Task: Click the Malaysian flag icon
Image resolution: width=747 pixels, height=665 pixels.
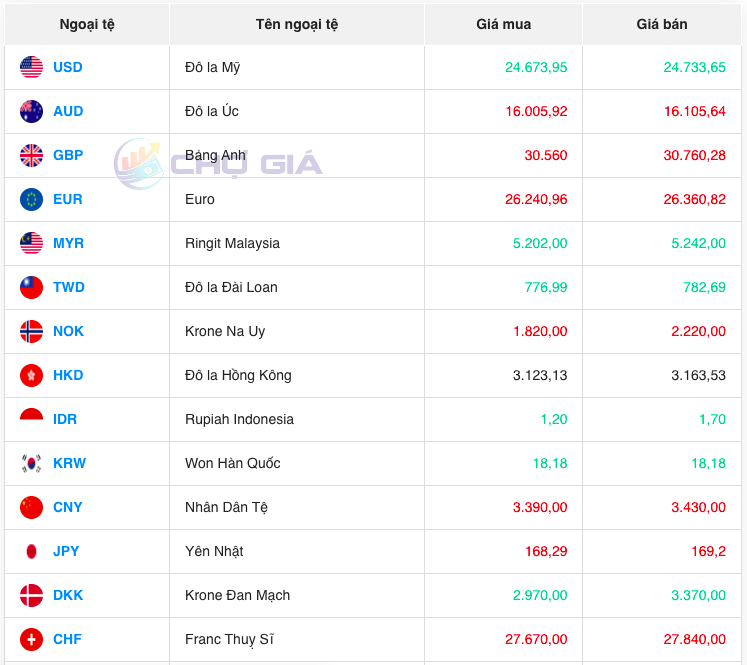Action: (x=31, y=243)
